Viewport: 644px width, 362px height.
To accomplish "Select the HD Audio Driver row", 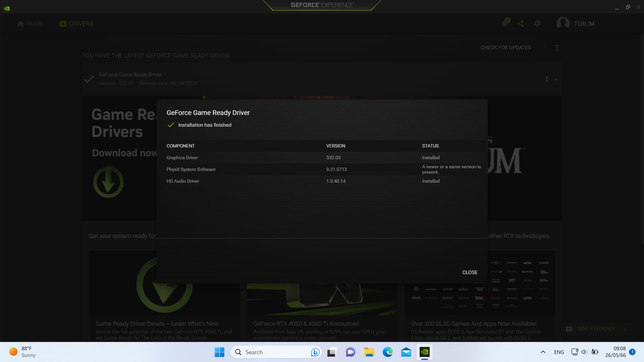I will tap(322, 181).
